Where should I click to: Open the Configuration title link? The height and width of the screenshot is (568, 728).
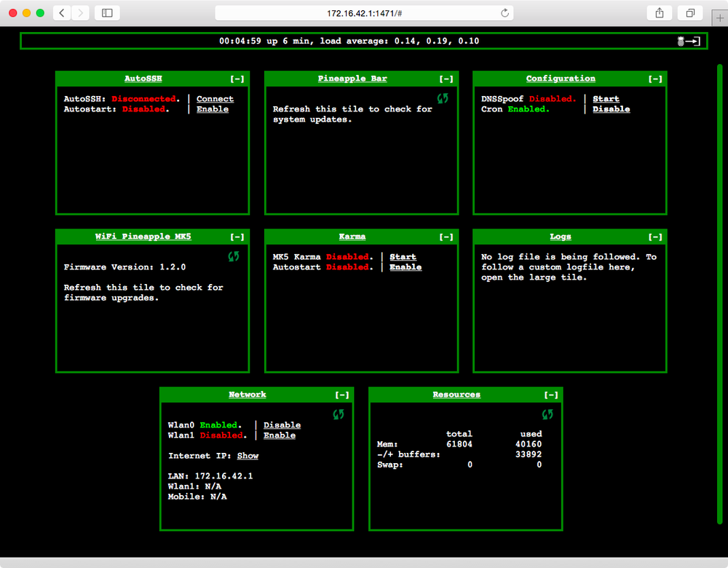coord(561,79)
